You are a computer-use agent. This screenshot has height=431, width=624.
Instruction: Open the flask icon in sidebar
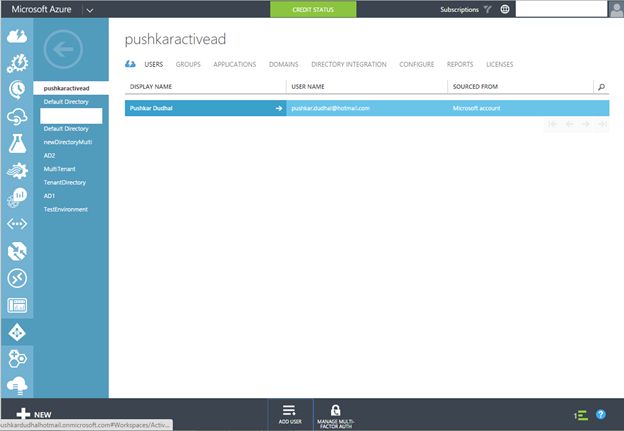[17, 144]
